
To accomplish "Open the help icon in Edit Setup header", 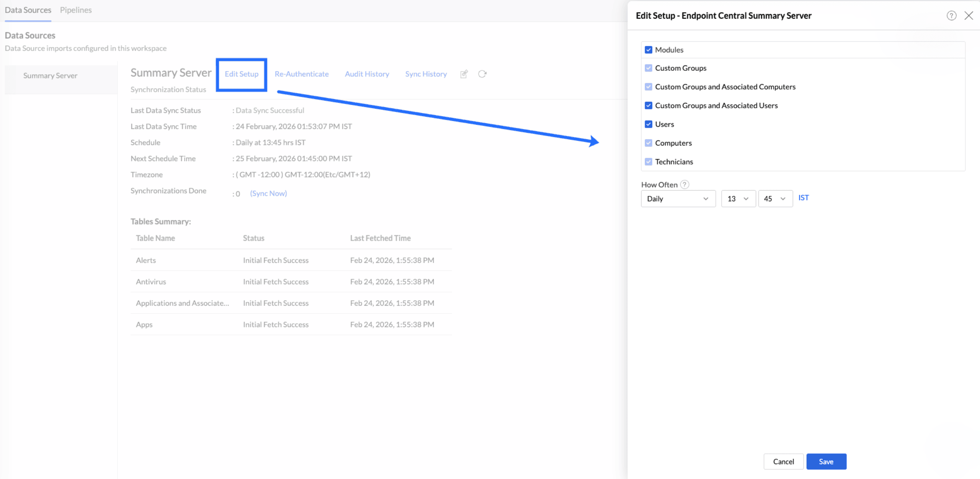I will pyautogui.click(x=951, y=16).
